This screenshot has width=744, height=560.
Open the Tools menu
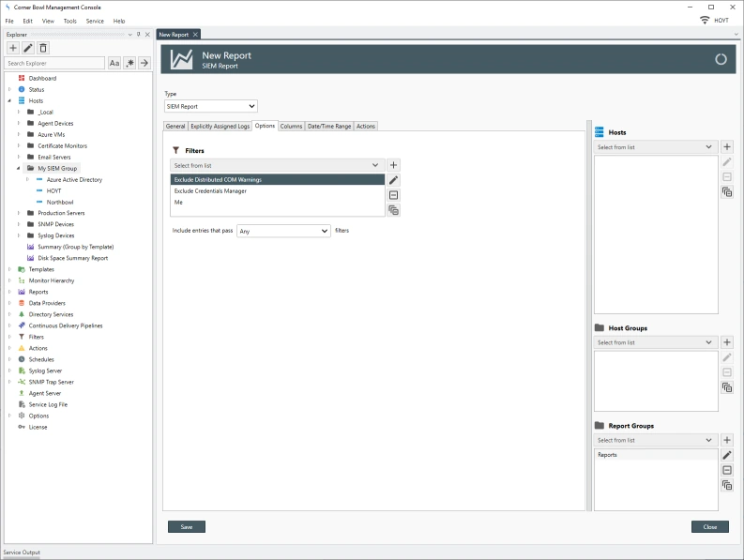click(69, 21)
